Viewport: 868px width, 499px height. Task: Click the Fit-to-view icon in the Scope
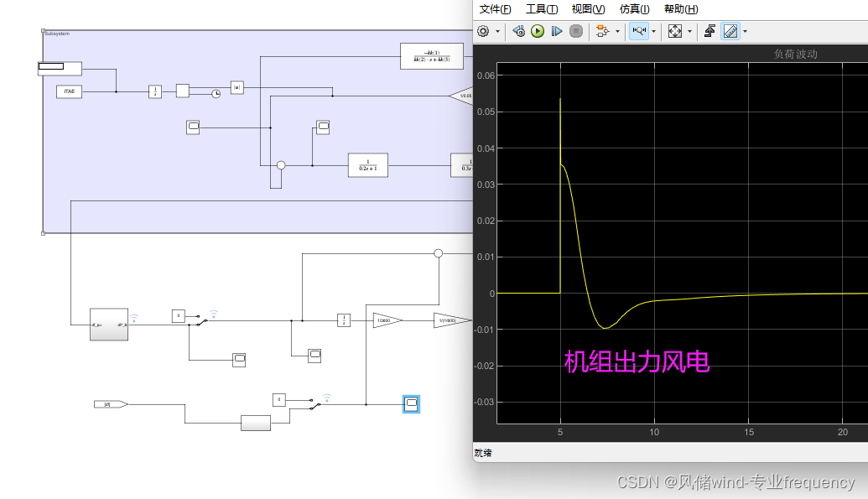point(676,31)
